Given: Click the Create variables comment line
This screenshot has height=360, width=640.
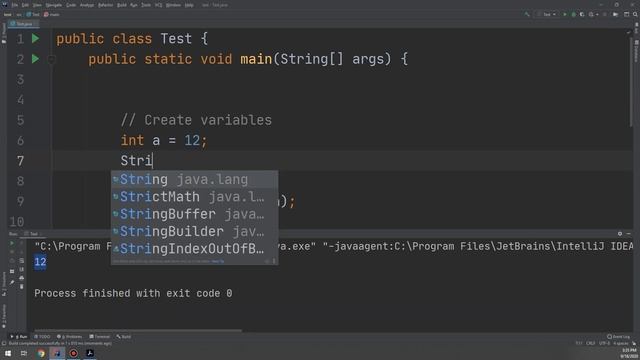Looking at the screenshot, I should point(196,120).
